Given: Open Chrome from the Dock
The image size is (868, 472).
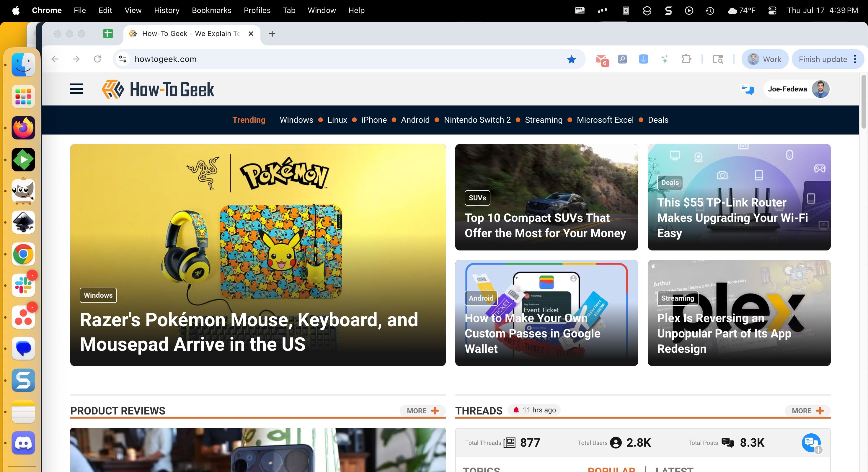Looking at the screenshot, I should click(23, 254).
